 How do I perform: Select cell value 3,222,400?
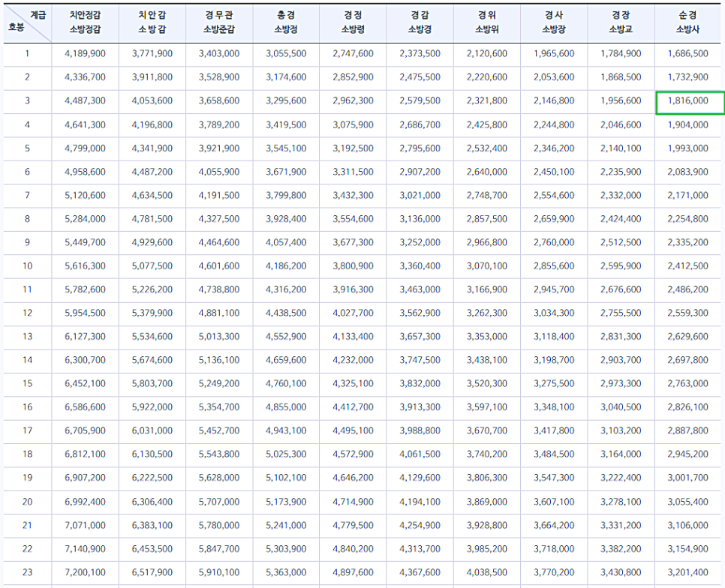click(621, 478)
